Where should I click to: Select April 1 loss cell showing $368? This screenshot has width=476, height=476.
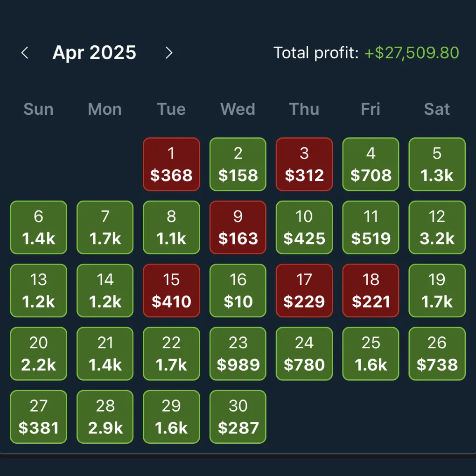(171, 164)
